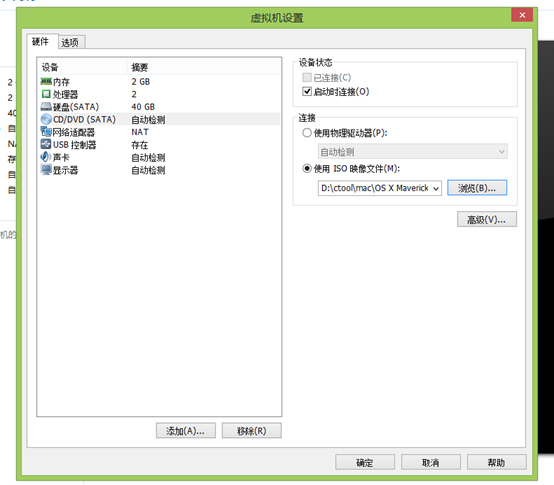Viewport: 554px width, 485px height.
Task: Open the 自动检测 physical drive dropdown
Action: point(413,152)
